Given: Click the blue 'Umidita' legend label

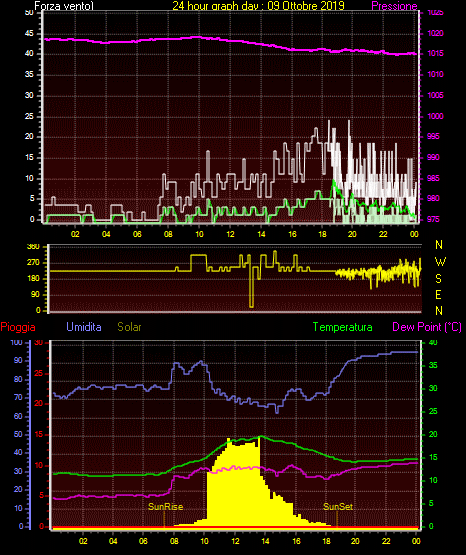Looking at the screenshot, I should (84, 326).
